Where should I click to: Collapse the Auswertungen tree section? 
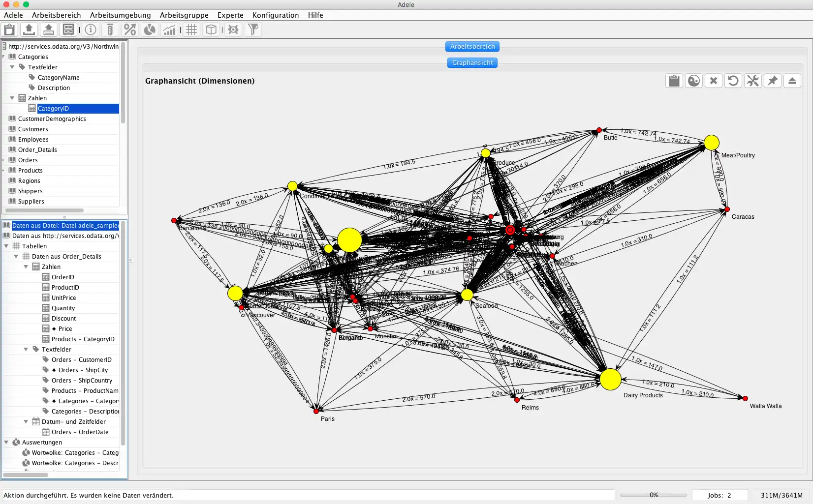click(6, 443)
